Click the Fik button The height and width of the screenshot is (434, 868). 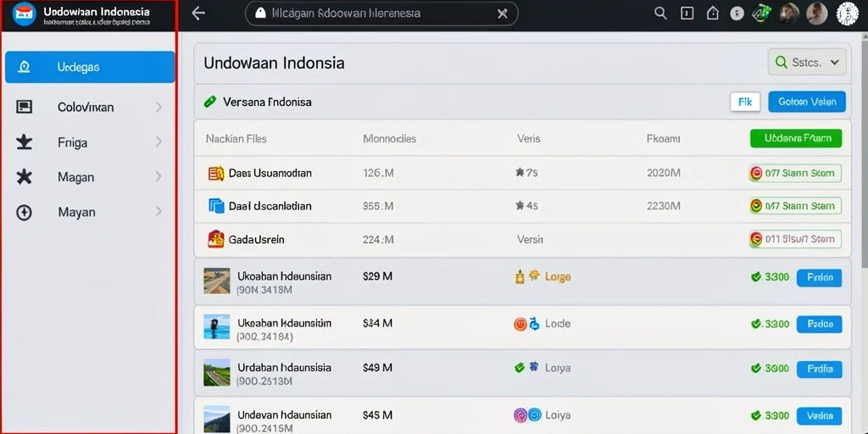745,102
